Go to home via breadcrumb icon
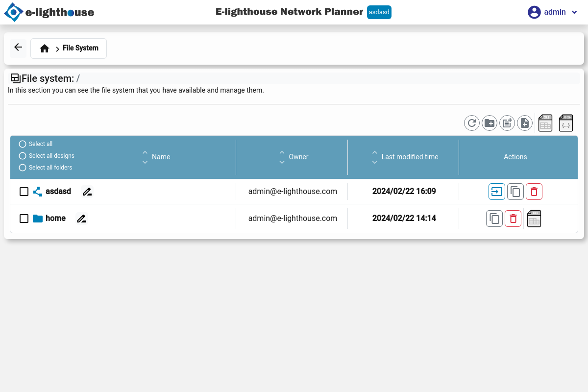 [x=45, y=49]
